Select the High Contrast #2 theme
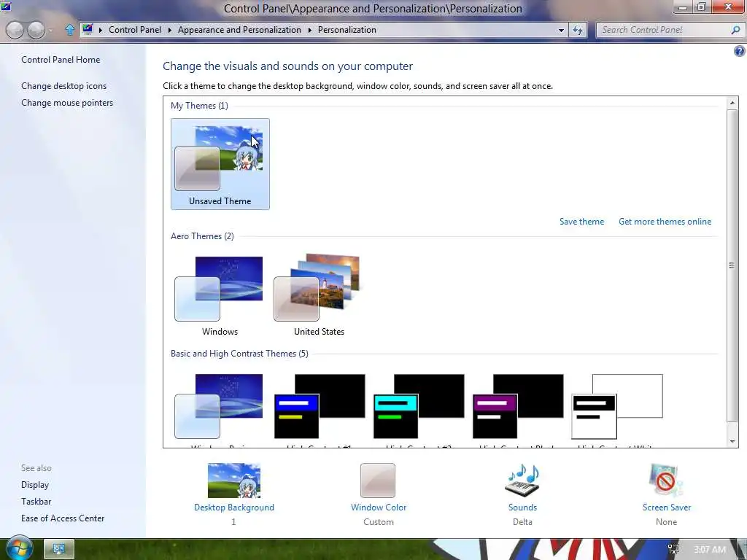This screenshot has height=560, width=747. pyautogui.click(x=418, y=410)
